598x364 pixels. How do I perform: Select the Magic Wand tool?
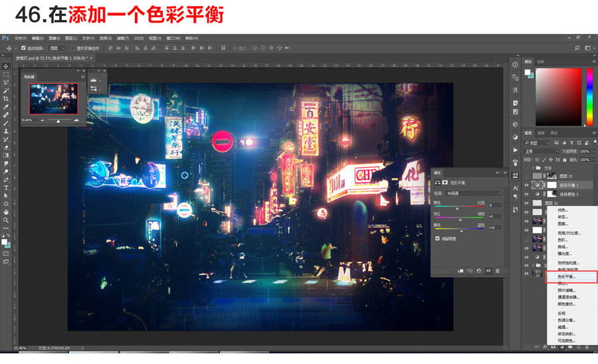(6, 91)
